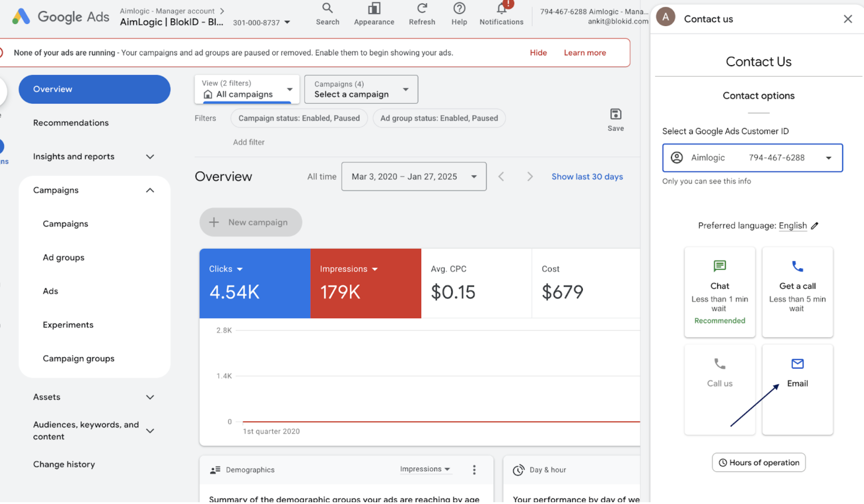Image resolution: width=864 pixels, height=504 pixels.
Task: Select the Overview menu item
Action: coord(94,89)
